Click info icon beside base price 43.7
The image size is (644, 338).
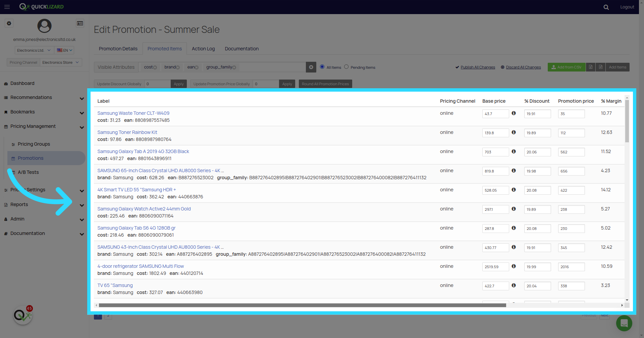[514, 113]
